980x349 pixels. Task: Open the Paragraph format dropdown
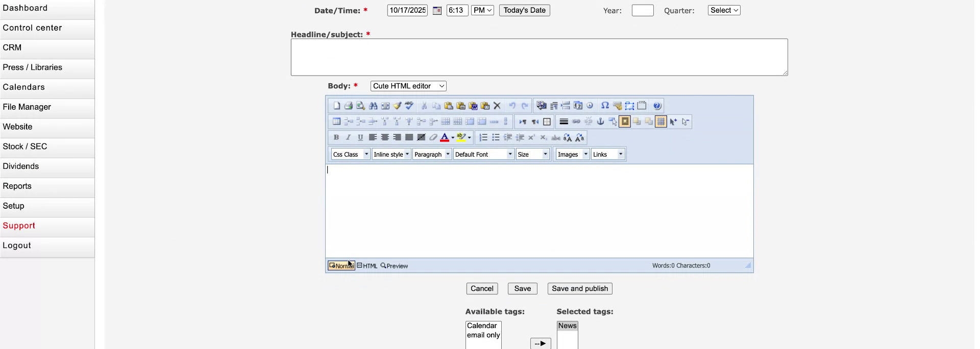tap(432, 154)
